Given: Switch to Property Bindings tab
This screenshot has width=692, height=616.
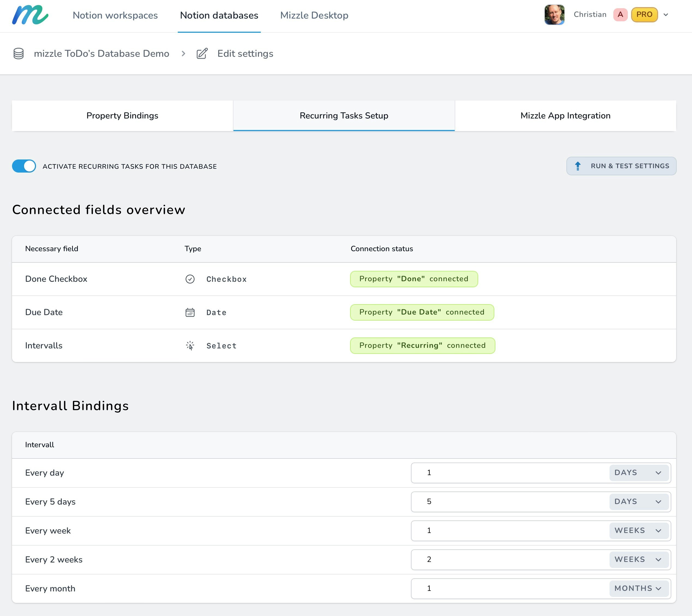Looking at the screenshot, I should 122,116.
